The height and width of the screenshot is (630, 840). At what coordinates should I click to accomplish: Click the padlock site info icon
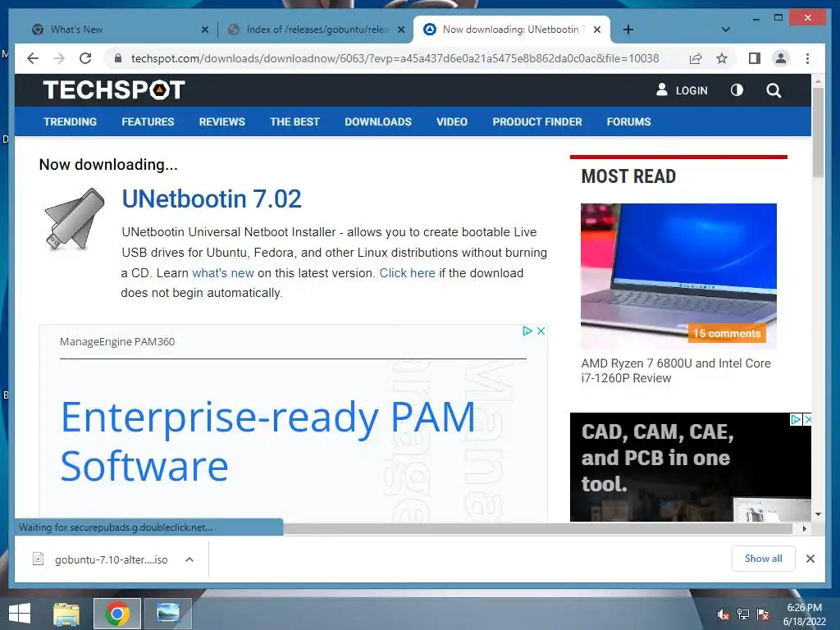[x=118, y=58]
